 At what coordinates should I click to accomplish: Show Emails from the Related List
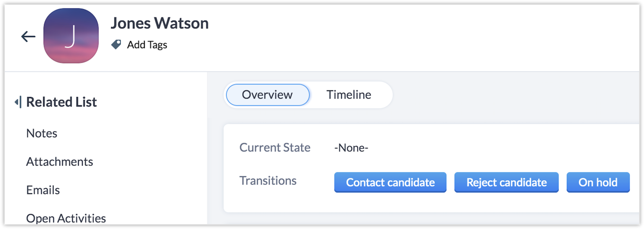point(43,190)
